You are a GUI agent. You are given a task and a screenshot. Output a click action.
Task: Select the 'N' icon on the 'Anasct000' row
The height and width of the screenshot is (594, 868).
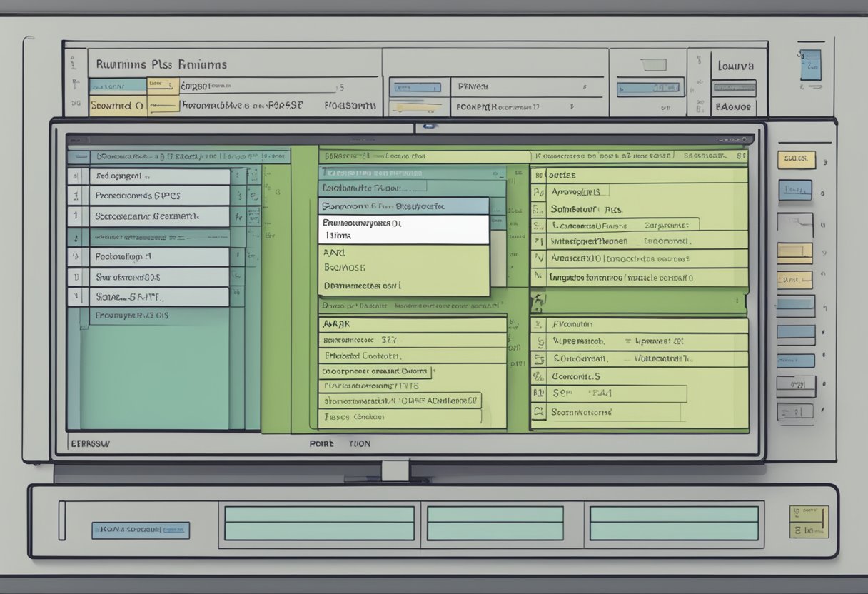point(540,257)
